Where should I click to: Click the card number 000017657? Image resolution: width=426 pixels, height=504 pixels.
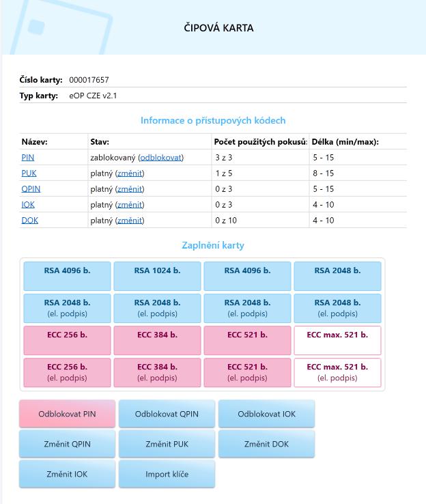(x=89, y=80)
